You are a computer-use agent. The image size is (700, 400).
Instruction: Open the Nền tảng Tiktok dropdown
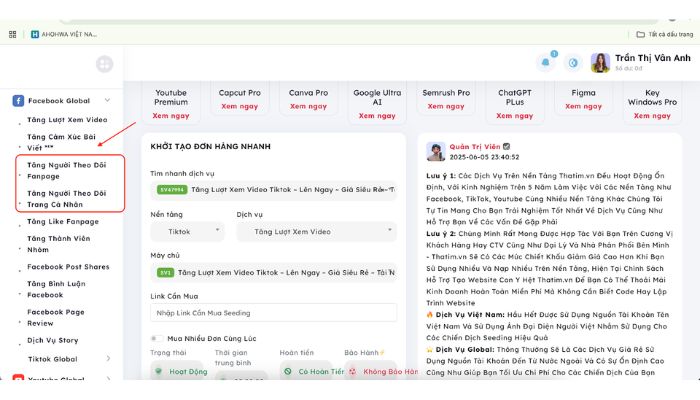187,231
